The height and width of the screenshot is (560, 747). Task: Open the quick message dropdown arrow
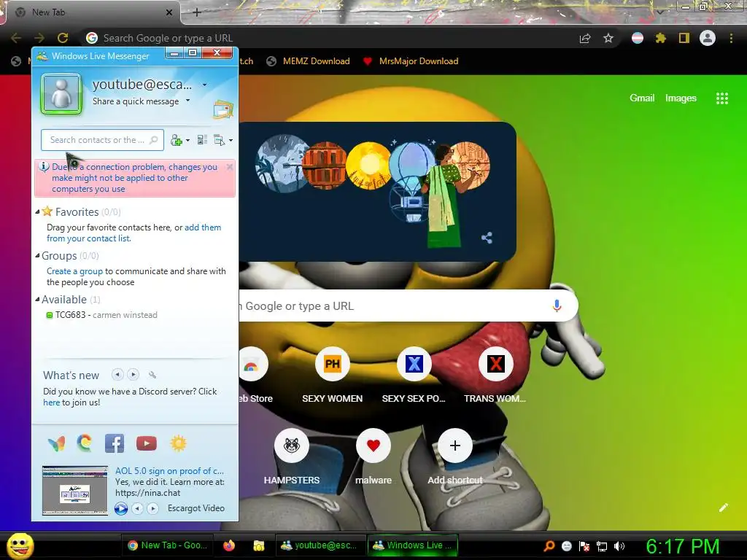(x=187, y=101)
